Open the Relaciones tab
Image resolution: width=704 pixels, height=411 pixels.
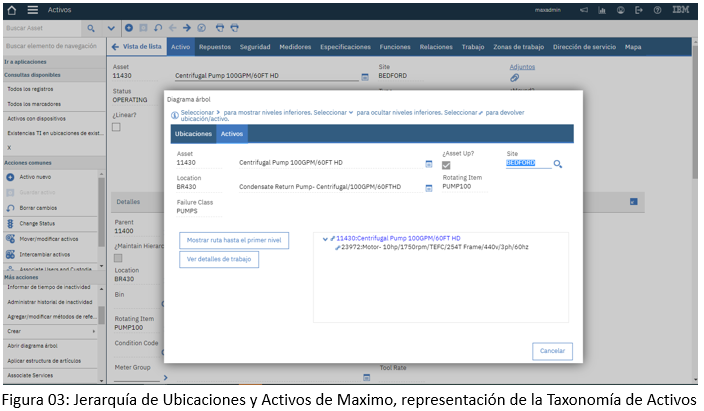click(x=436, y=47)
